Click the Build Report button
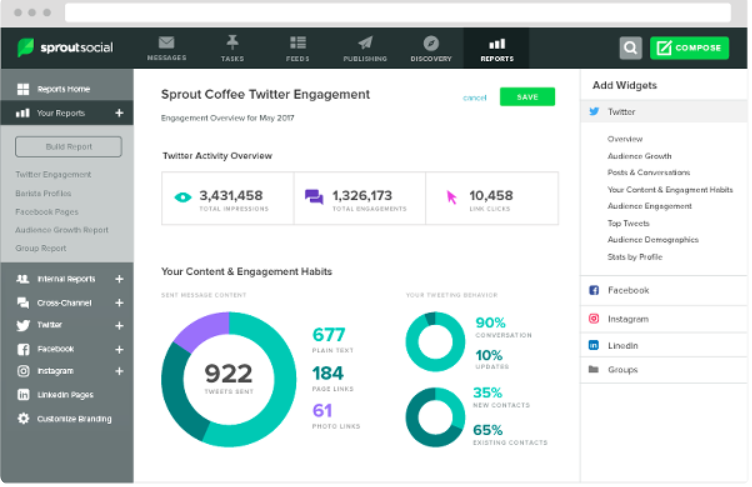The image size is (752, 487). pyautogui.click(x=69, y=147)
